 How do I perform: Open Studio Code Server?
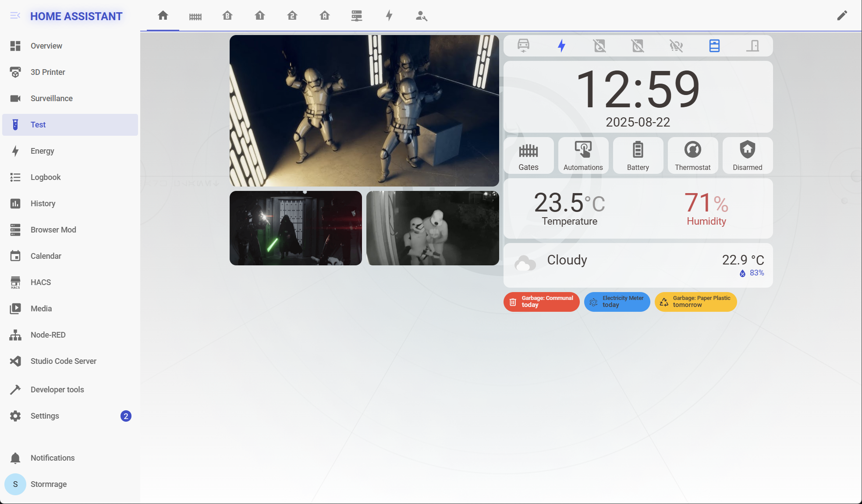(70, 361)
